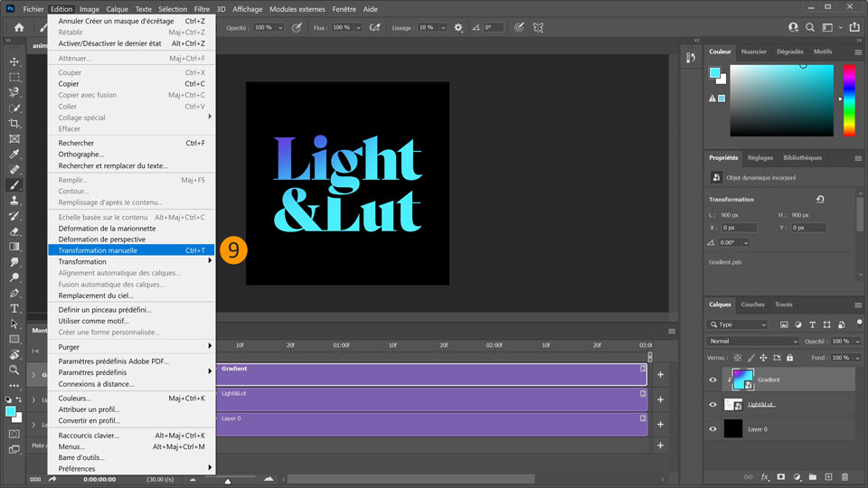
Task: Select the Zoom magnifier tool
Action: [x=14, y=370]
